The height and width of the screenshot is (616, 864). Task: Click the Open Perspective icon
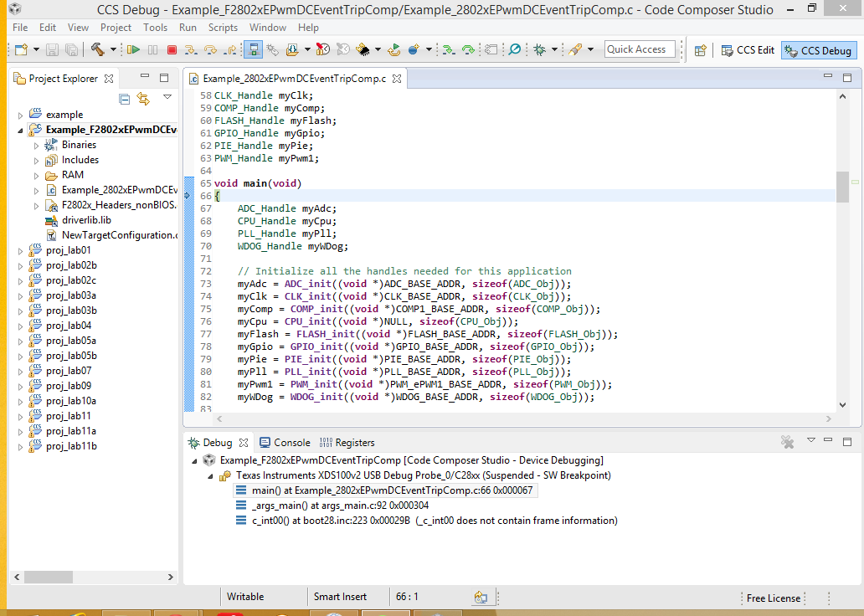click(701, 50)
